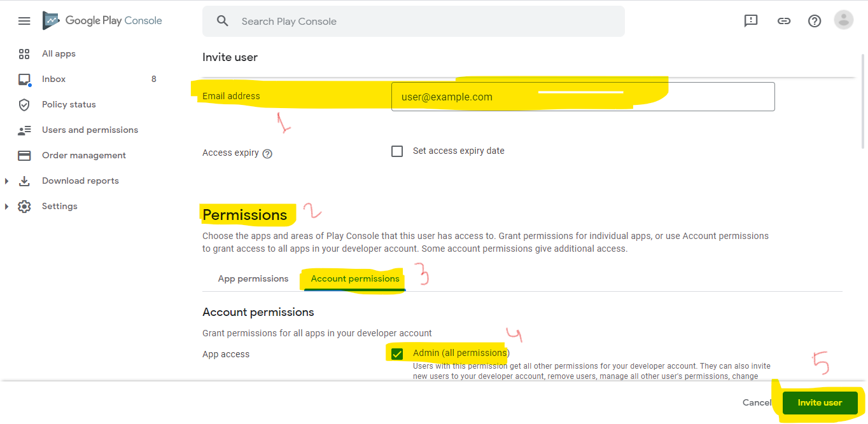Click the copy link icon
The width and height of the screenshot is (868, 424).
784,21
